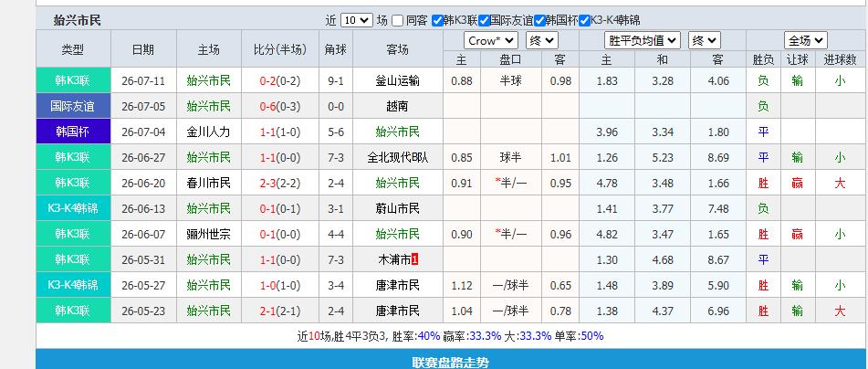Click 大 result in 26-06-20 row

(840, 183)
